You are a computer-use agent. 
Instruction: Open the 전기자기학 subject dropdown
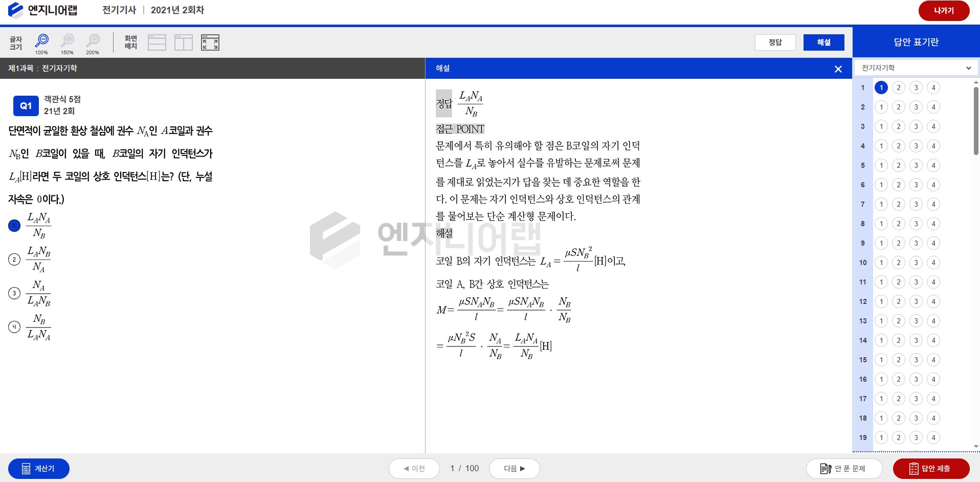click(x=916, y=68)
